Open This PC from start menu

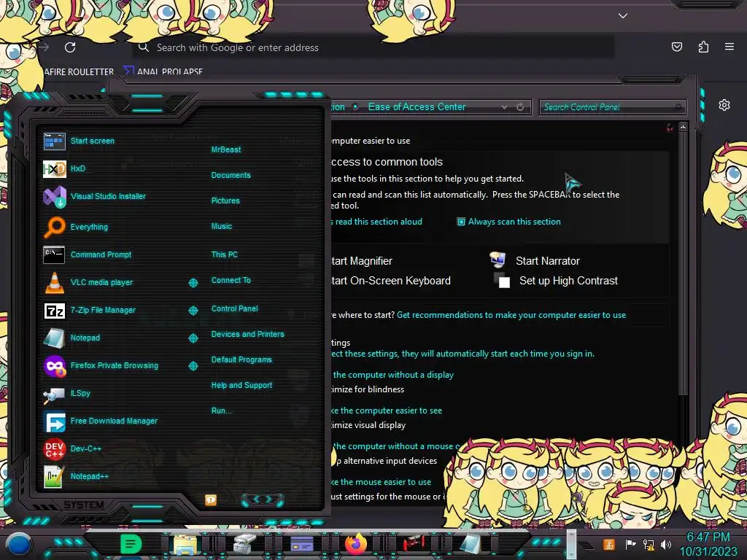[225, 254]
